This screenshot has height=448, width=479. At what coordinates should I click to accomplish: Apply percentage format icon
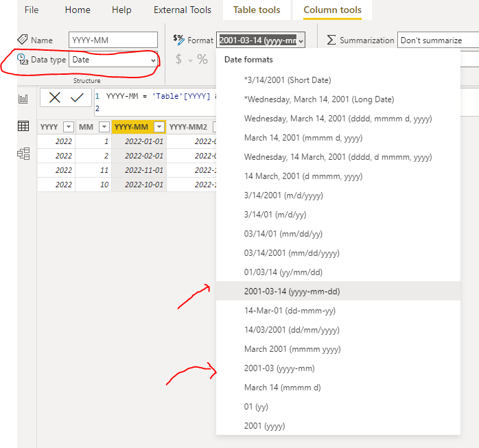(x=202, y=59)
